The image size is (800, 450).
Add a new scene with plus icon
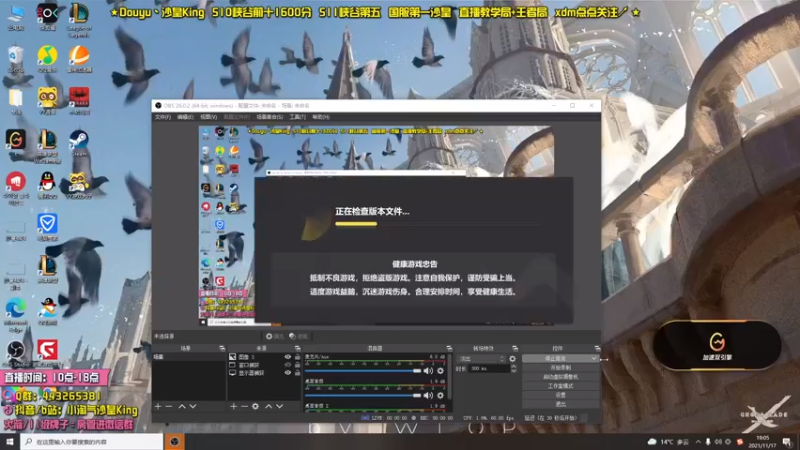point(158,406)
